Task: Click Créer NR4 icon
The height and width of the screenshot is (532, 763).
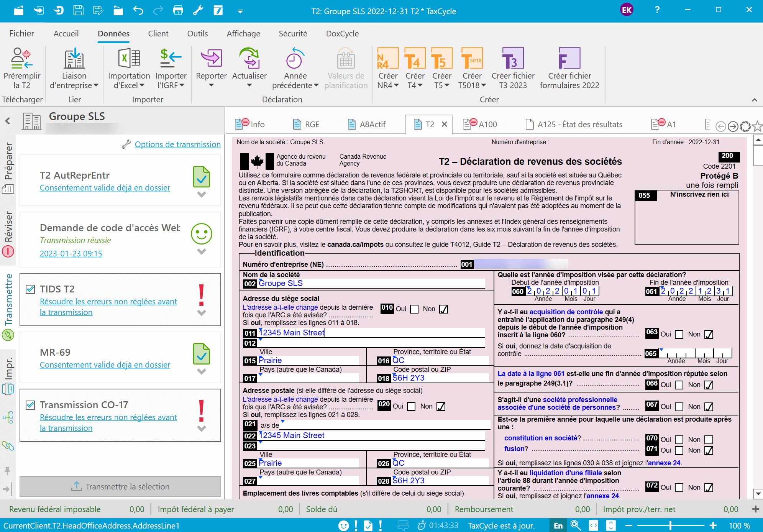Action: pyautogui.click(x=388, y=58)
